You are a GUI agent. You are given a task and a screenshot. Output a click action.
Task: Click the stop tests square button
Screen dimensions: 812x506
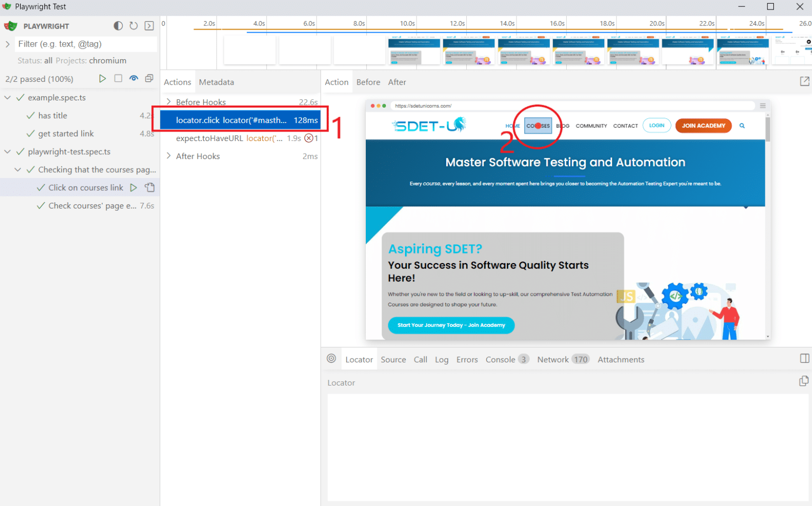118,79
